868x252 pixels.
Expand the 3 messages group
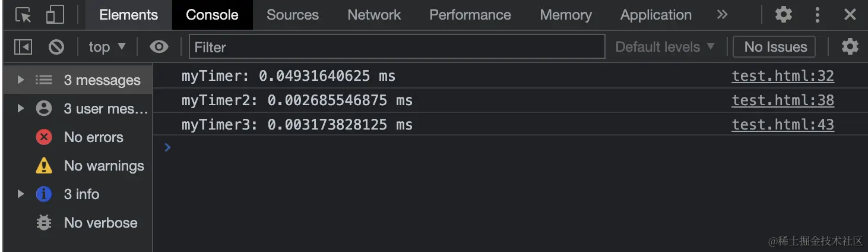coord(21,80)
